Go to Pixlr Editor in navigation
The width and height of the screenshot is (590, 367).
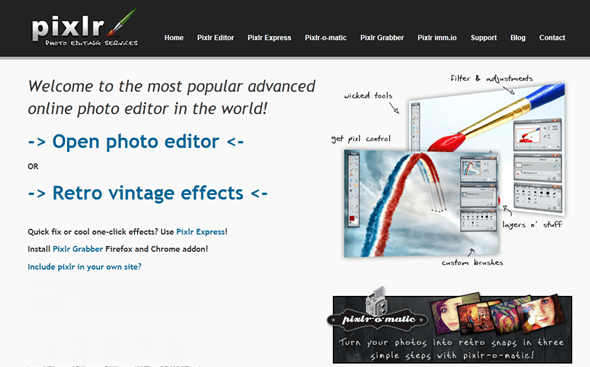(216, 38)
